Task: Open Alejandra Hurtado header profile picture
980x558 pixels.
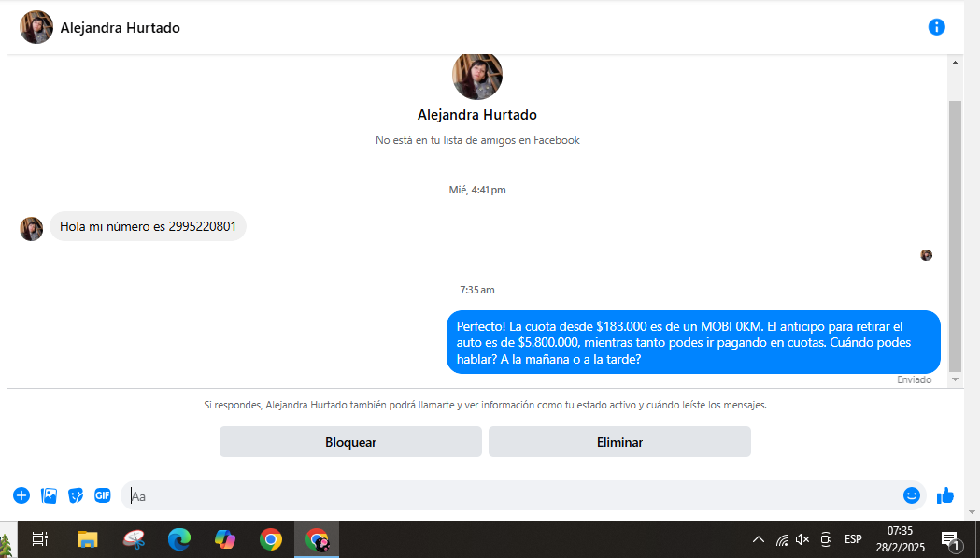Action: click(36, 27)
